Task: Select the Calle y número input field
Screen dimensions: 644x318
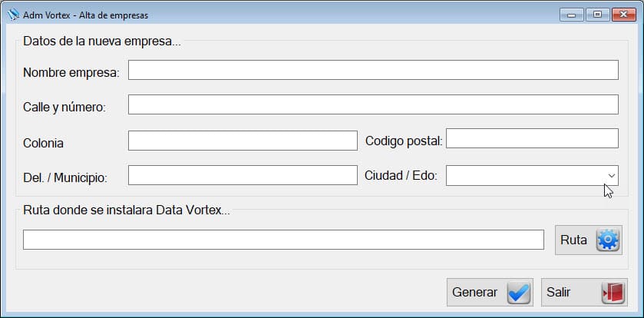Action: (x=373, y=104)
